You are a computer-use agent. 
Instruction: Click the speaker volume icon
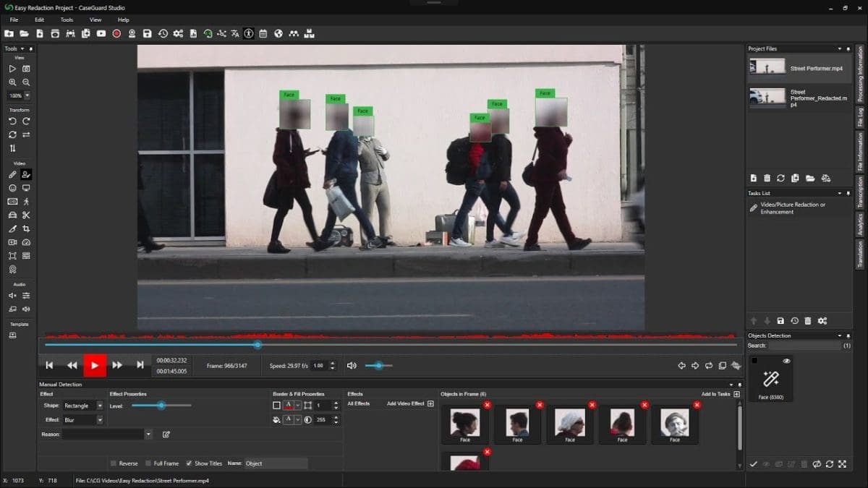(x=352, y=366)
